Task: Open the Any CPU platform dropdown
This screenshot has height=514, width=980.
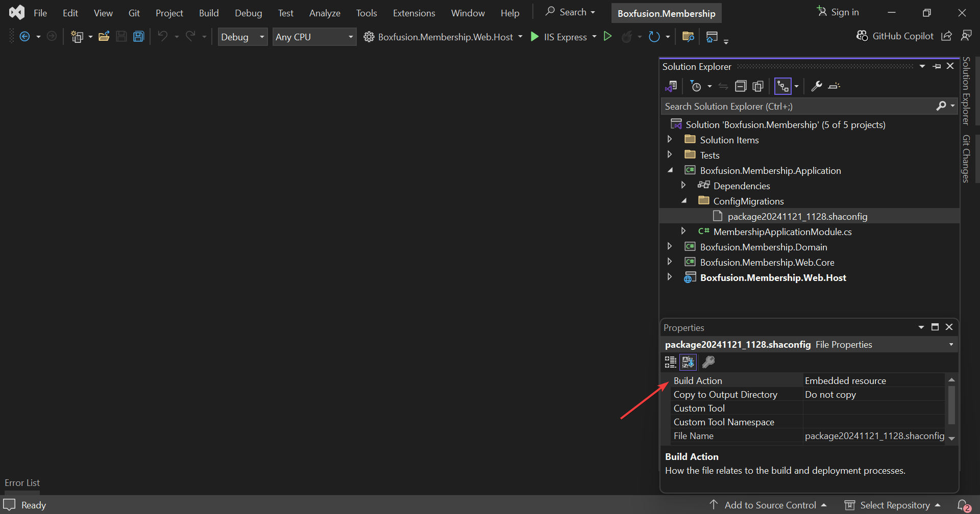Action: pyautogui.click(x=314, y=37)
